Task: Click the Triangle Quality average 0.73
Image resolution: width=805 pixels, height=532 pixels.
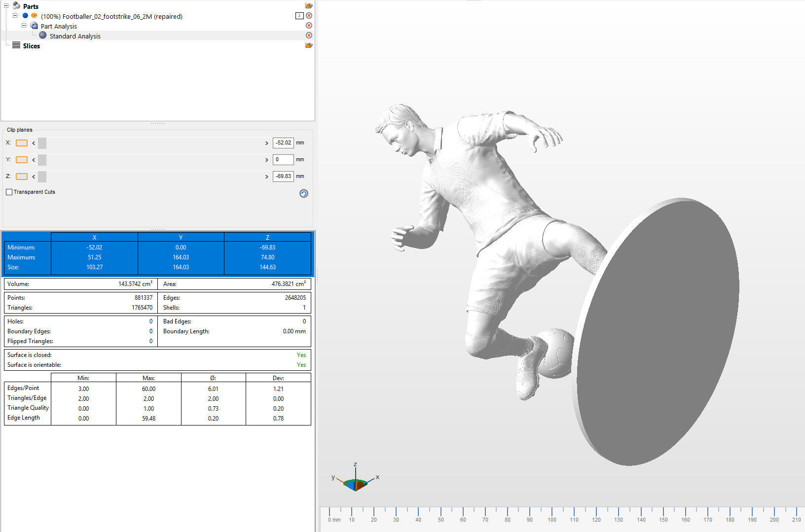Action: coord(213,409)
